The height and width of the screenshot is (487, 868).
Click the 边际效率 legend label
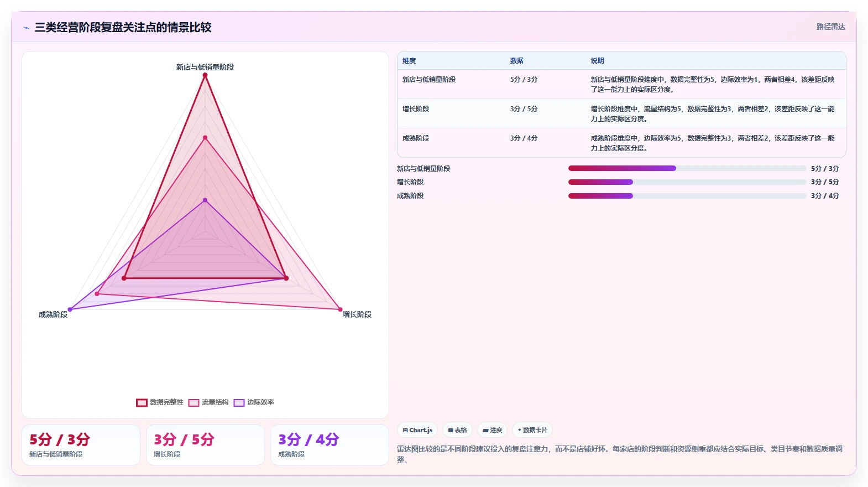click(260, 402)
